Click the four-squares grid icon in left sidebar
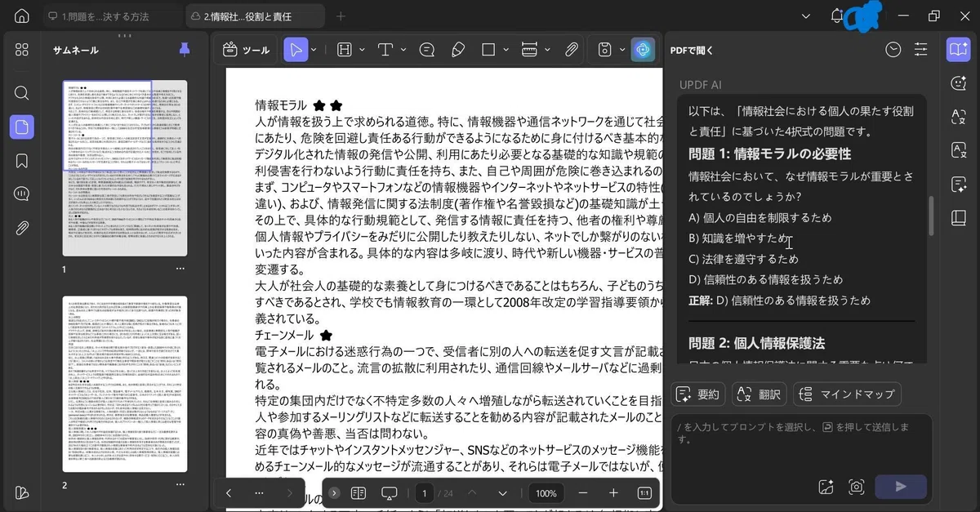The width and height of the screenshot is (980, 512). pos(22,50)
